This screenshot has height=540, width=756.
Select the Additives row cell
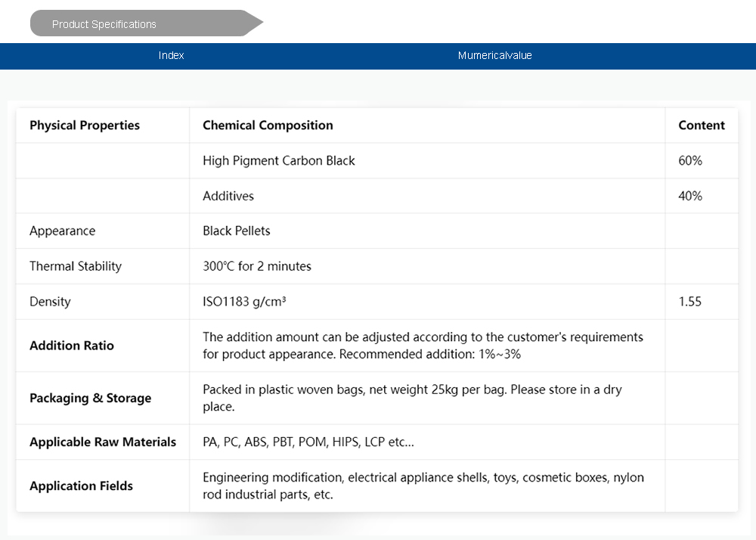point(228,196)
